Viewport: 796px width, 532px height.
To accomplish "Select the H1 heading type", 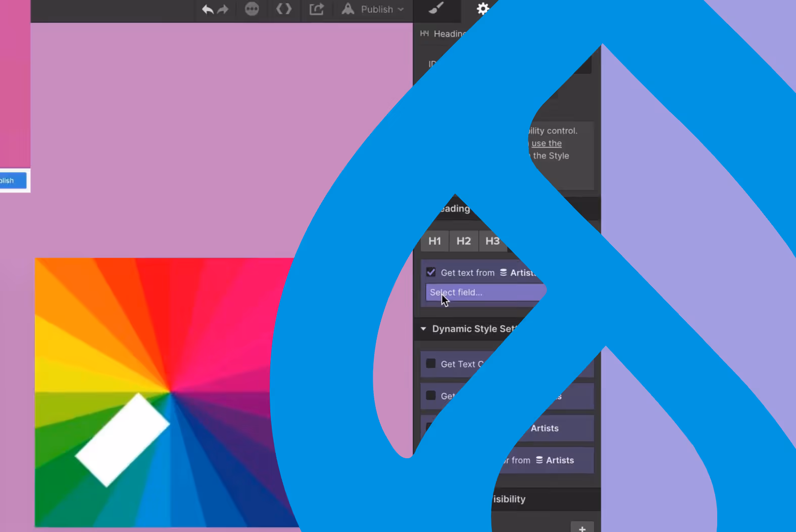I will point(434,241).
